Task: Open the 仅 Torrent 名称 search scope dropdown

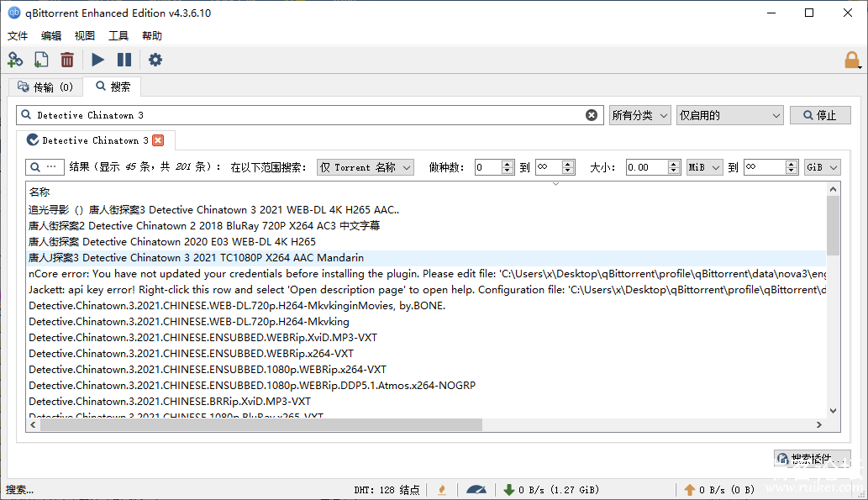Action: [366, 167]
